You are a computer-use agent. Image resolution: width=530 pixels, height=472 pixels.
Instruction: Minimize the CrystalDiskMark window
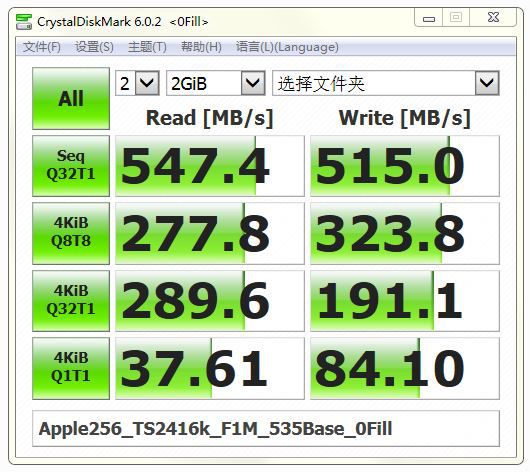429,18
